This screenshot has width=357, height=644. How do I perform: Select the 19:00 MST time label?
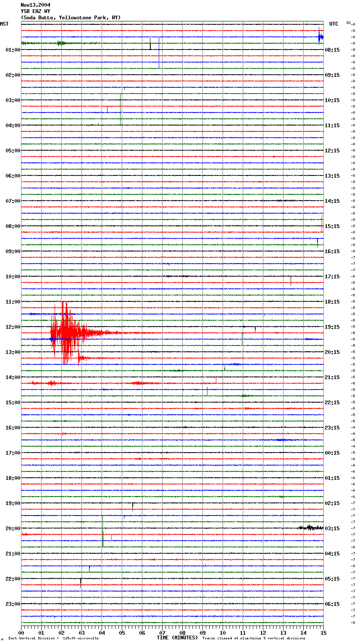pyautogui.click(x=13, y=503)
